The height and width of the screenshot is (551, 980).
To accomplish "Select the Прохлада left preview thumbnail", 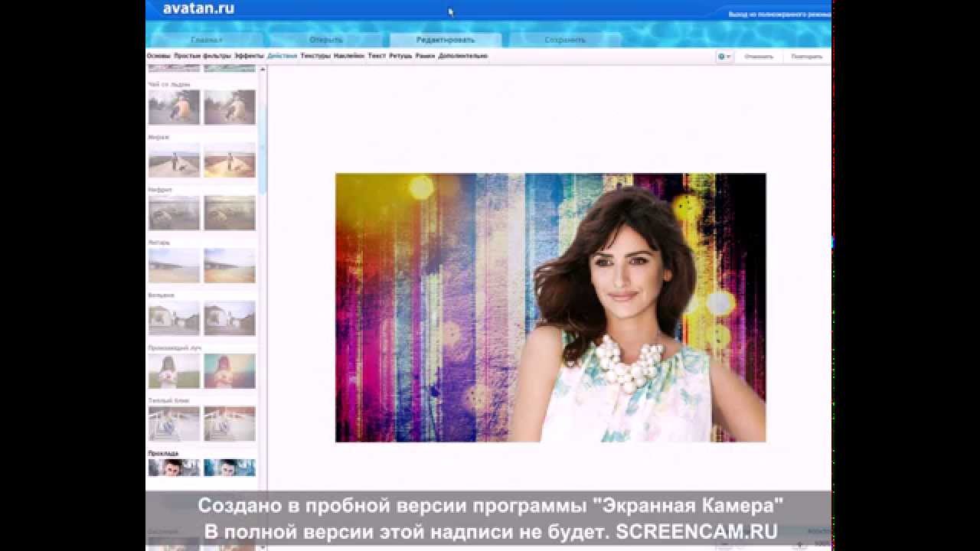I will pos(174,468).
